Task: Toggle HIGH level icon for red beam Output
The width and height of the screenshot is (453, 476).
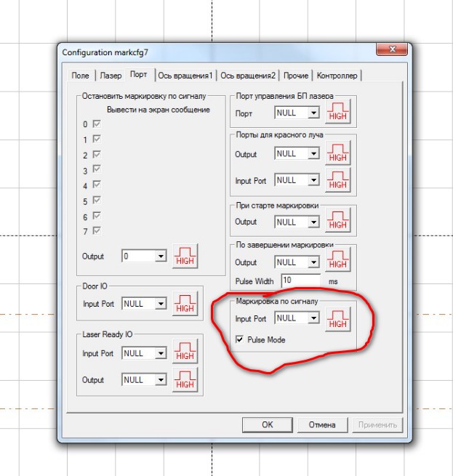Action: click(338, 153)
